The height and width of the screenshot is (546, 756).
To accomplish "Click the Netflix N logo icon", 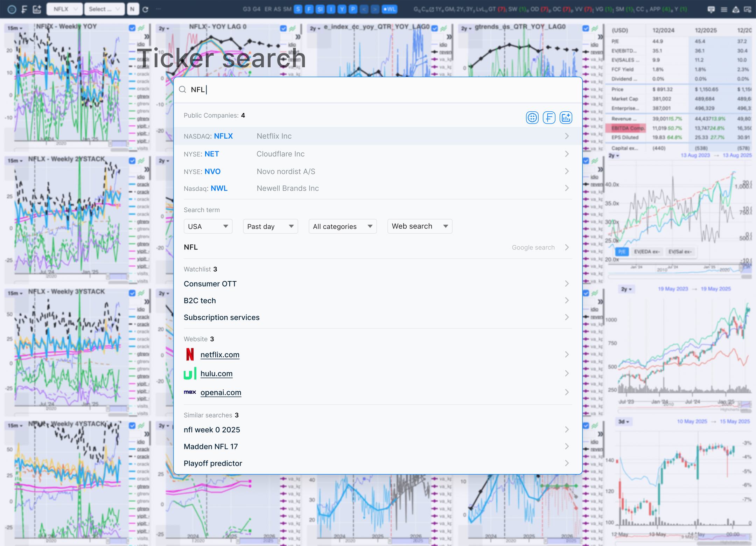I will pyautogui.click(x=190, y=355).
